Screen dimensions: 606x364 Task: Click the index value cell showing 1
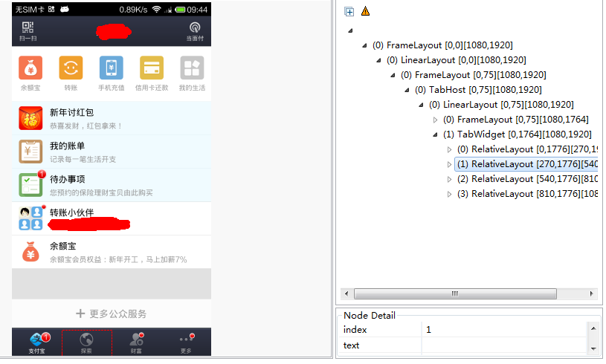pos(504,330)
